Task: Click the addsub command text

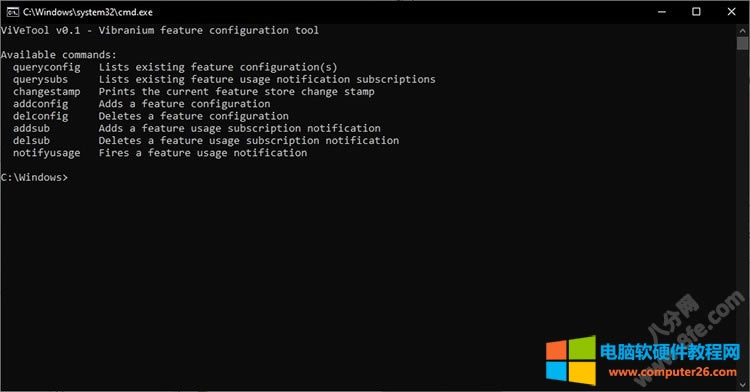Action: (31, 128)
